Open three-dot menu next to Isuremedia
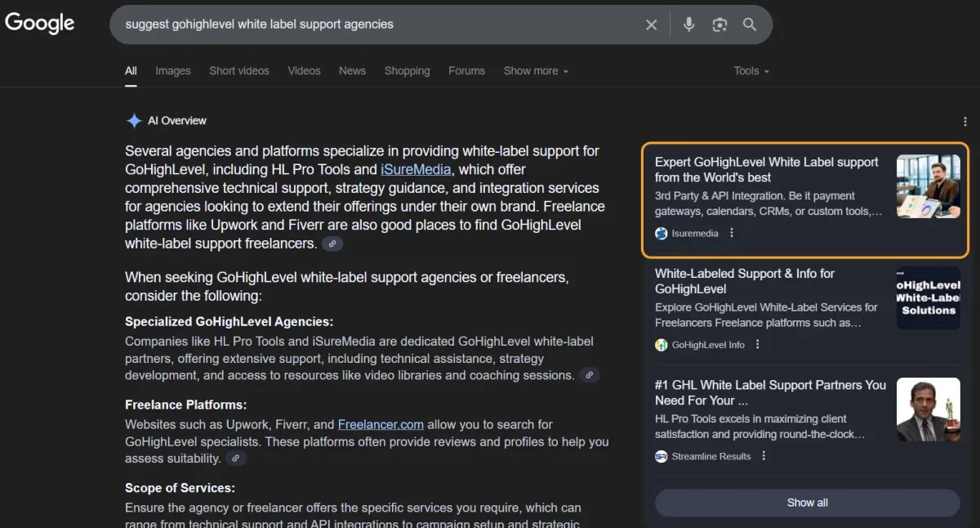Image resolution: width=980 pixels, height=528 pixels. coord(732,233)
